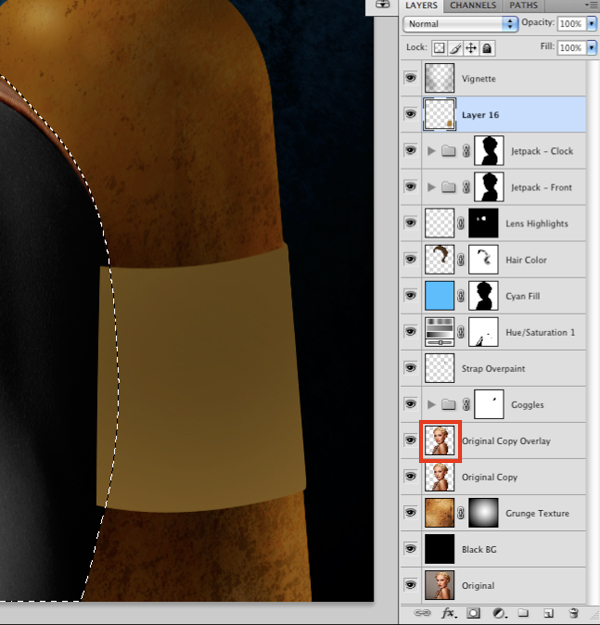Switch to the Paths tab
This screenshot has width=600, height=625.
[x=523, y=5]
